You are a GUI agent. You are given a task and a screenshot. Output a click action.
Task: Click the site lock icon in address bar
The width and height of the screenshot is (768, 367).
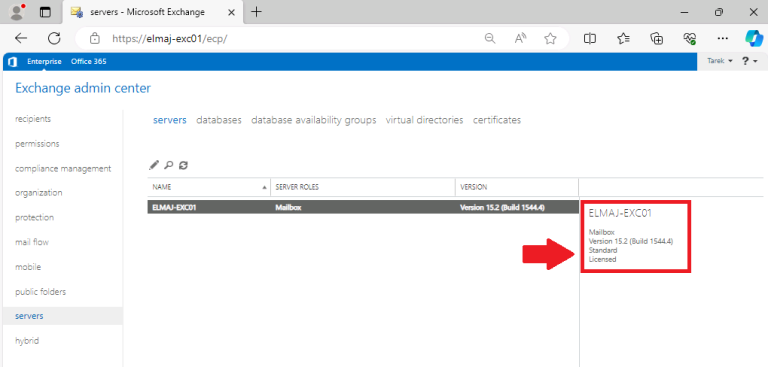(95, 39)
